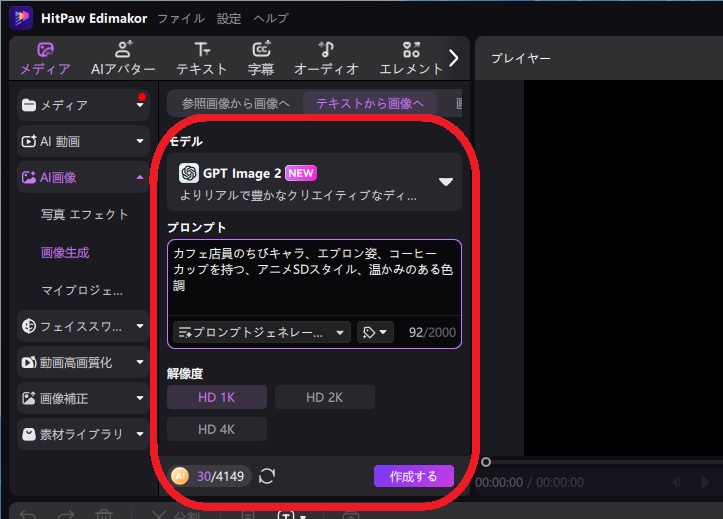Click the 解像度 section label
The width and height of the screenshot is (723, 519).
point(185,373)
